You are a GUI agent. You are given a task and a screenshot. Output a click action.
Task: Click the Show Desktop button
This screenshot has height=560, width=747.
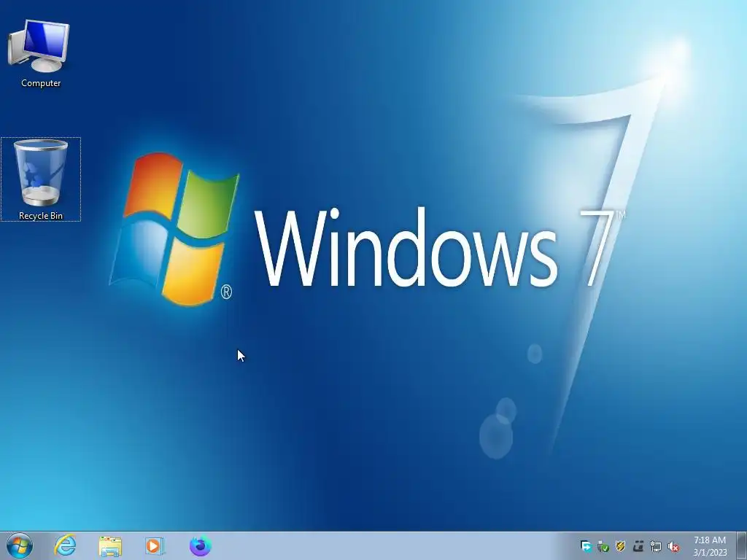coord(741,545)
